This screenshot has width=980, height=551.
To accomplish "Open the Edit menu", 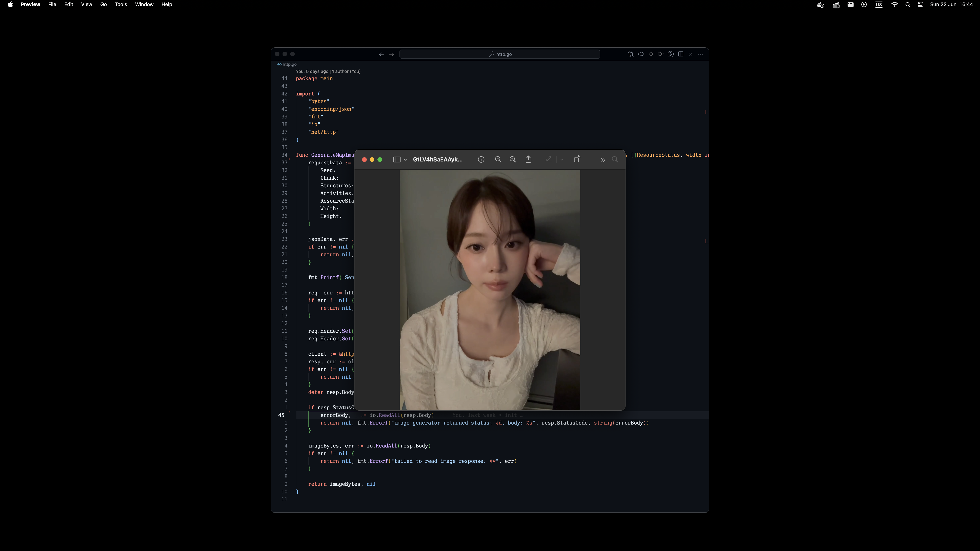I will coord(69,5).
